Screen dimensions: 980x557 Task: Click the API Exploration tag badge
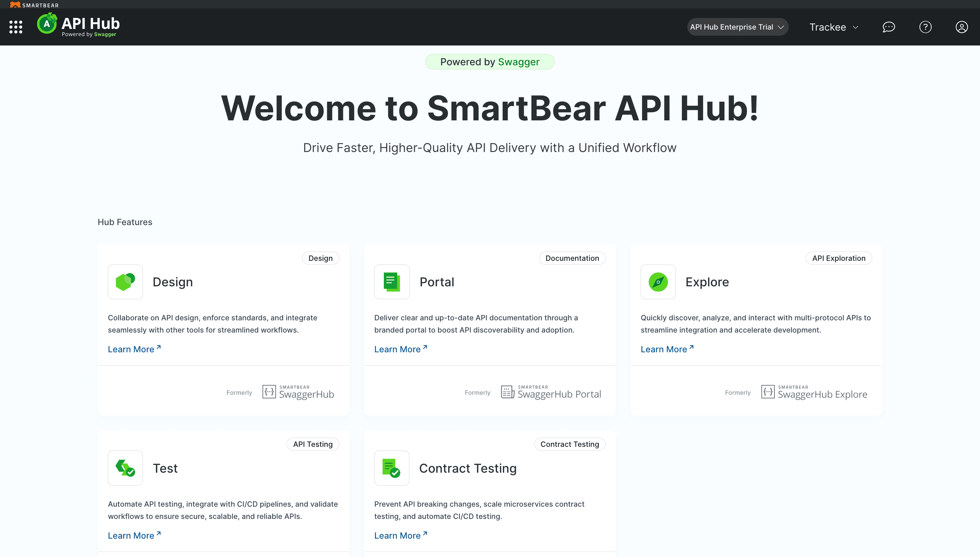(838, 258)
